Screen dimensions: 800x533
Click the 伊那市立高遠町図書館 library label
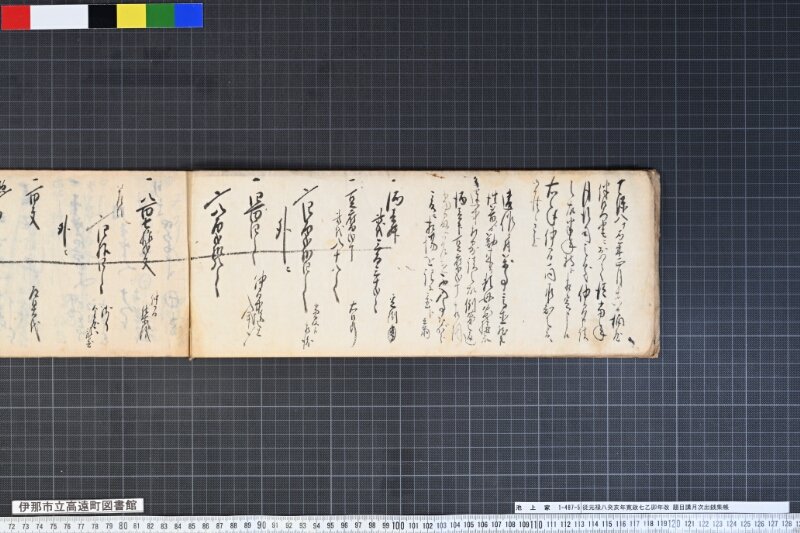point(78,506)
